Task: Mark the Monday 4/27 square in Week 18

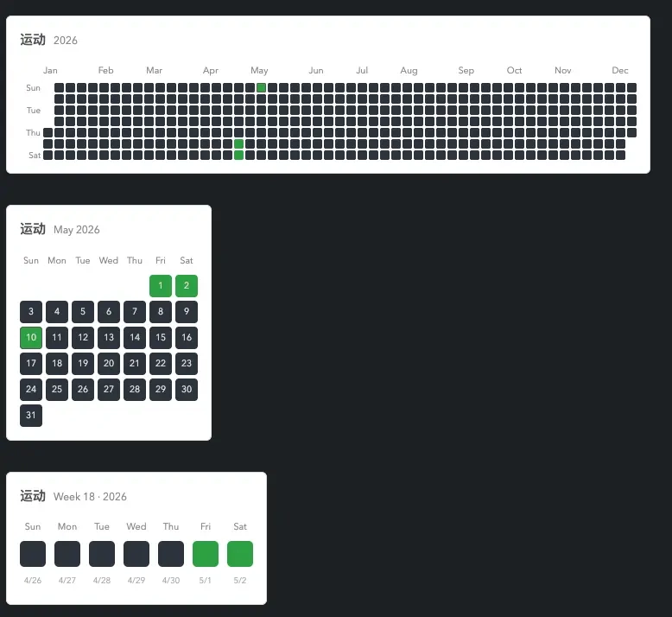Action: [67, 554]
